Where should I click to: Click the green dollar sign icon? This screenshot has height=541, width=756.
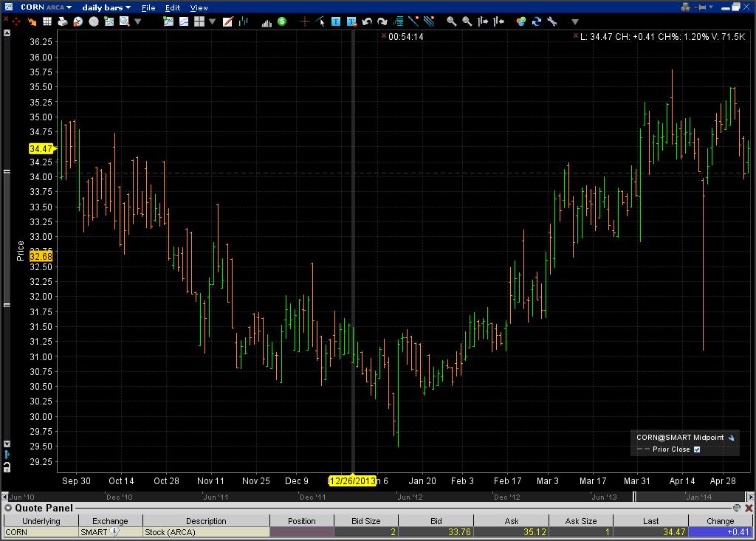tap(282, 21)
